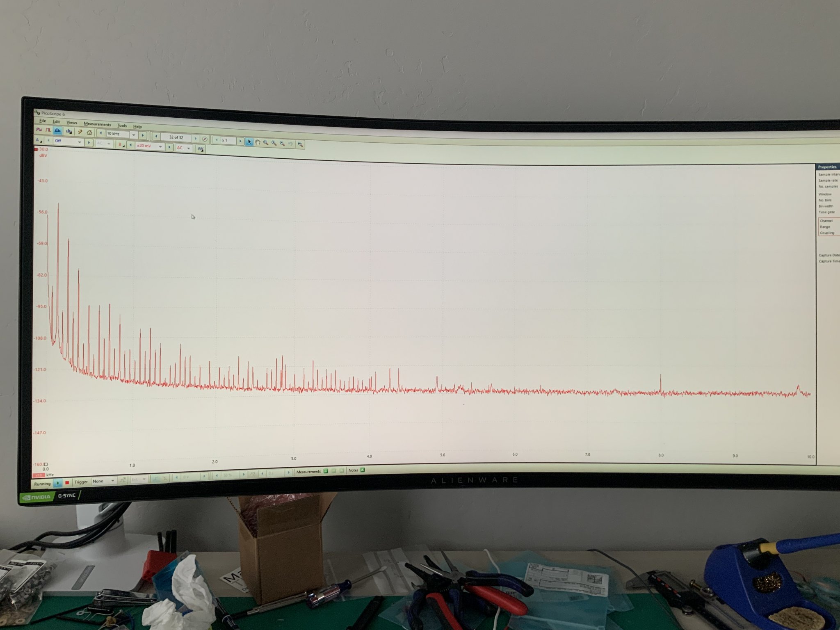Add a measurement with the green plus icon
Image resolution: width=840 pixels, height=630 pixels.
click(326, 471)
